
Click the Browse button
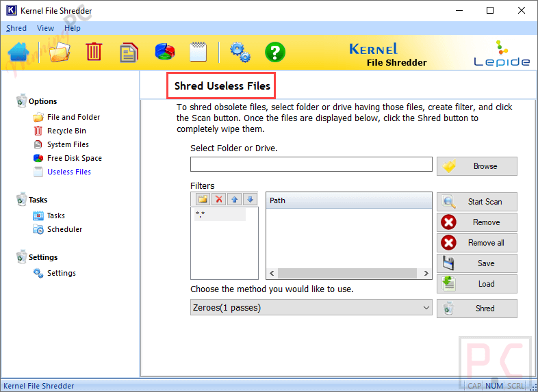pyautogui.click(x=477, y=166)
